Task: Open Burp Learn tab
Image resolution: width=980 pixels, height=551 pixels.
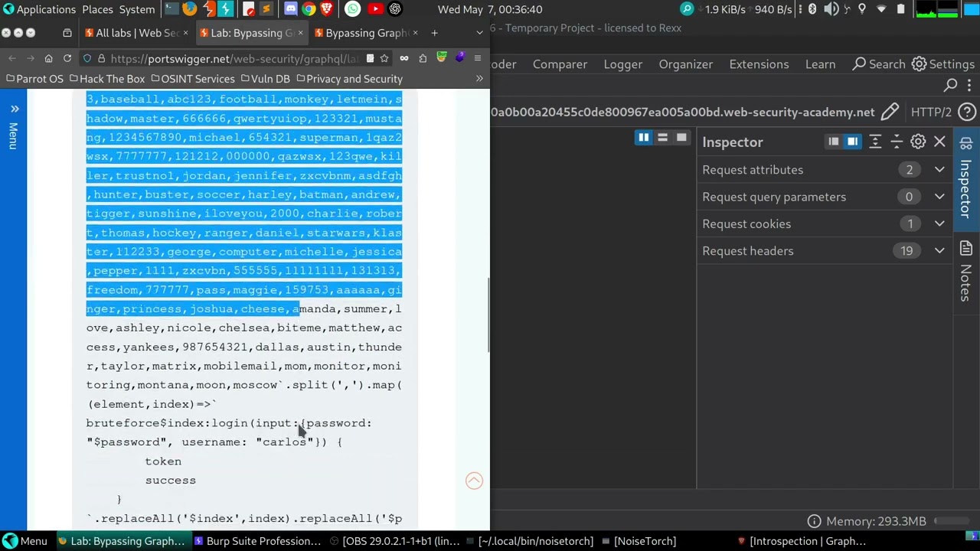Action: click(820, 64)
